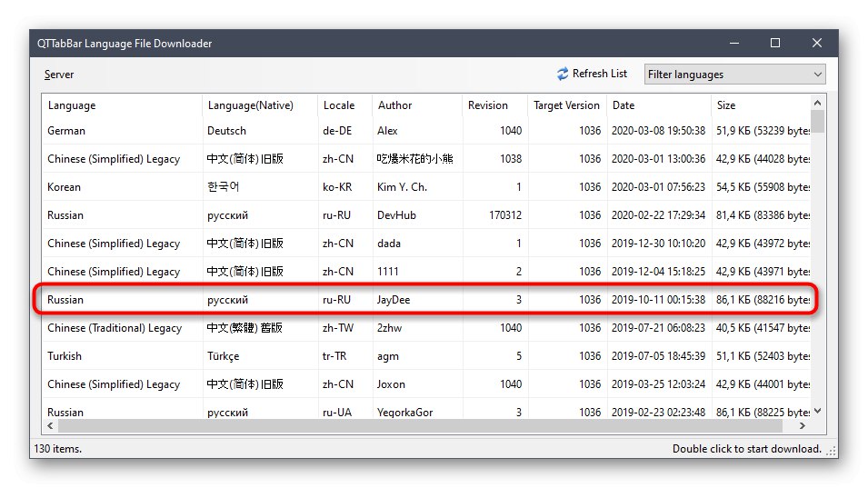Click the window resize grip corner
This screenshot has width=868, height=488.
coord(831,451)
